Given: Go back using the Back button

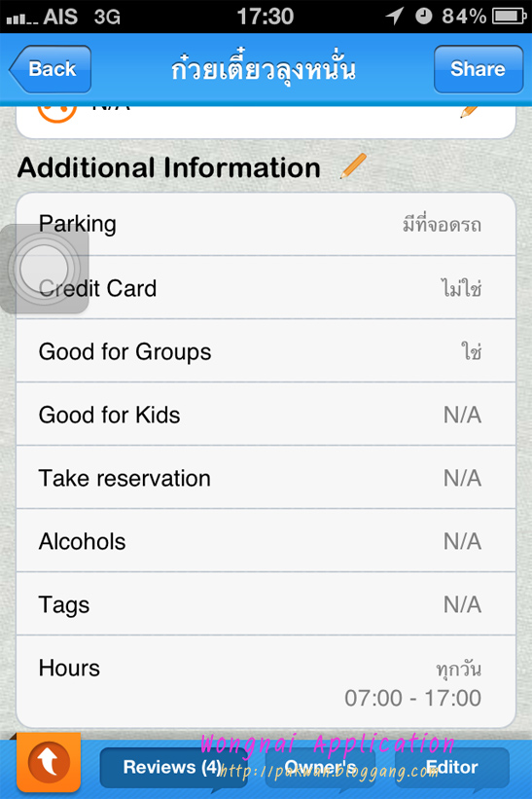Looking at the screenshot, I should [x=50, y=69].
